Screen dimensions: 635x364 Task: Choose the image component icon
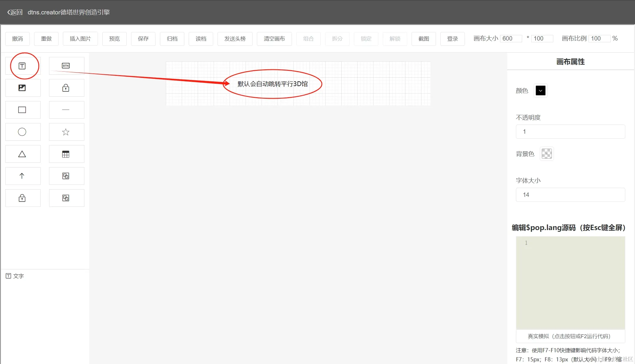[22, 88]
